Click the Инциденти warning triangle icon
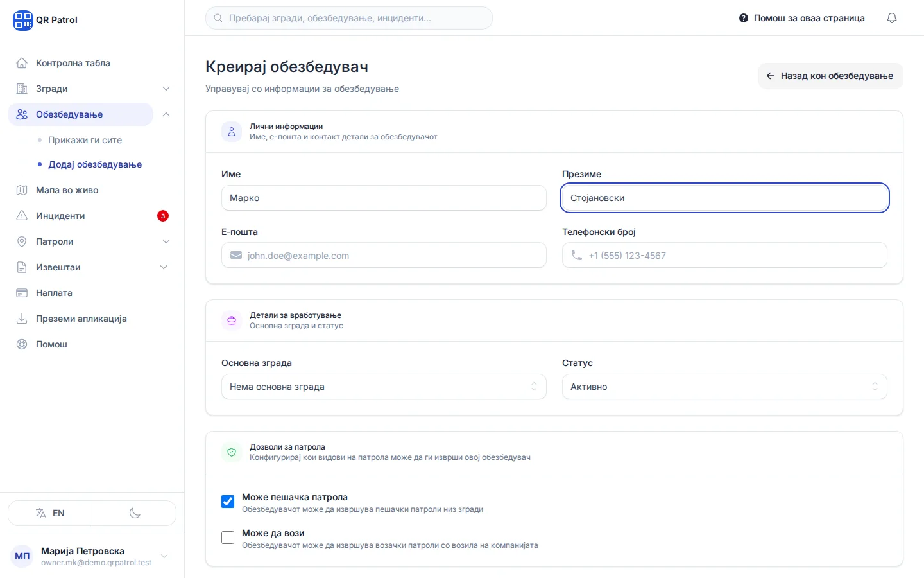The width and height of the screenshot is (924, 578). pos(22,216)
